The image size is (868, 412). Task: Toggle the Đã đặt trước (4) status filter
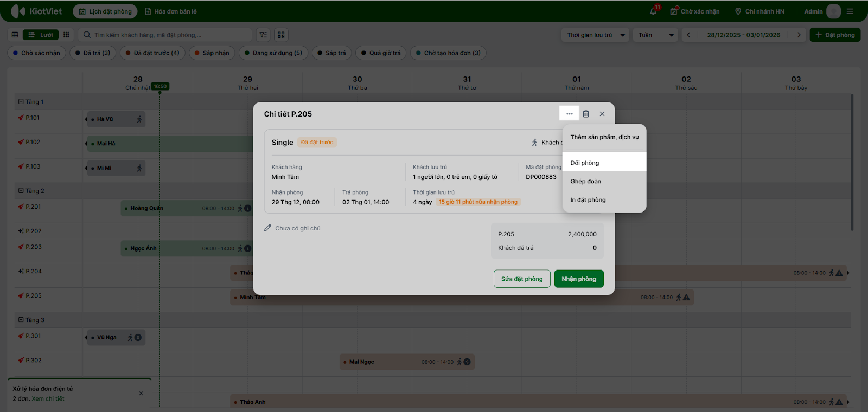[x=152, y=53]
